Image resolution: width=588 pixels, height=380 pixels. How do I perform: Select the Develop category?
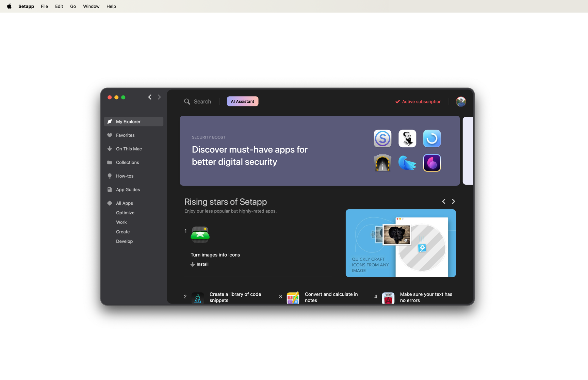(x=124, y=241)
